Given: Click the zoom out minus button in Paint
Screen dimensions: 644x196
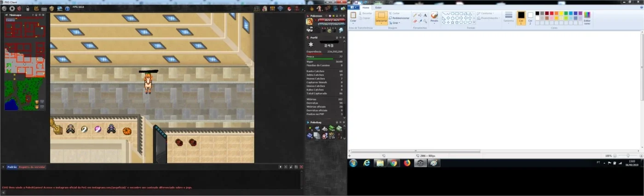Looking at the screenshot, I should (x=616, y=156).
